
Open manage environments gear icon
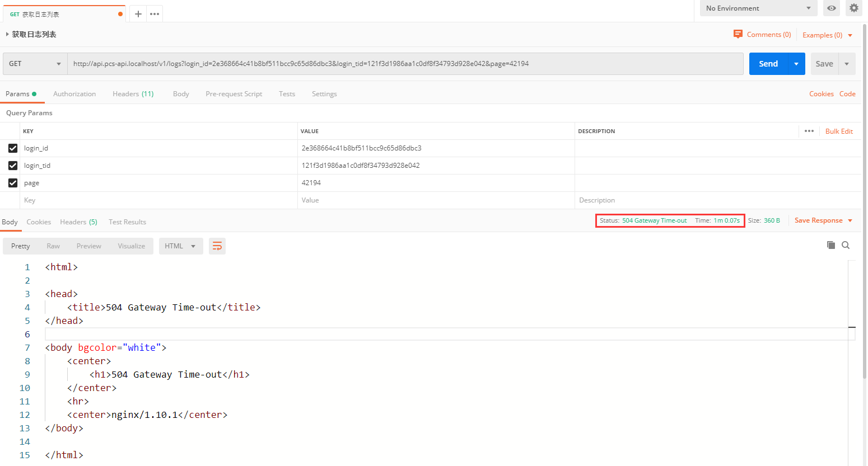pyautogui.click(x=853, y=8)
